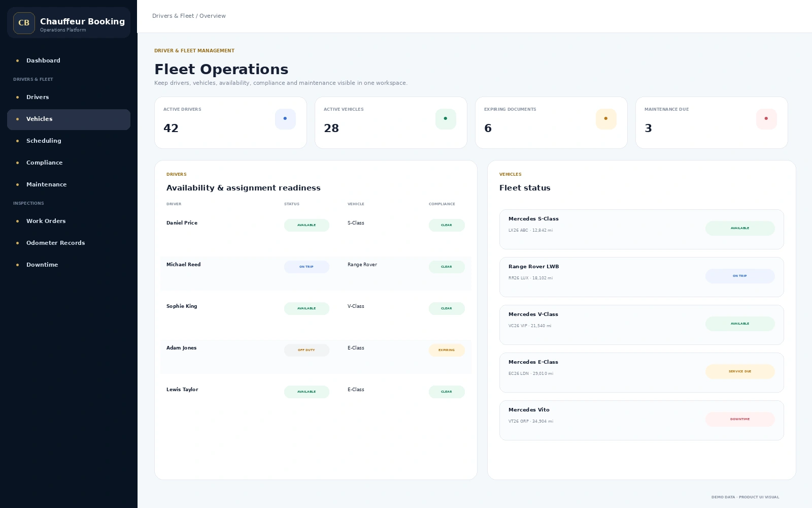This screenshot has width=812, height=508.
Task: Open the Mercedes V-Class fleet card
Action: click(x=641, y=325)
